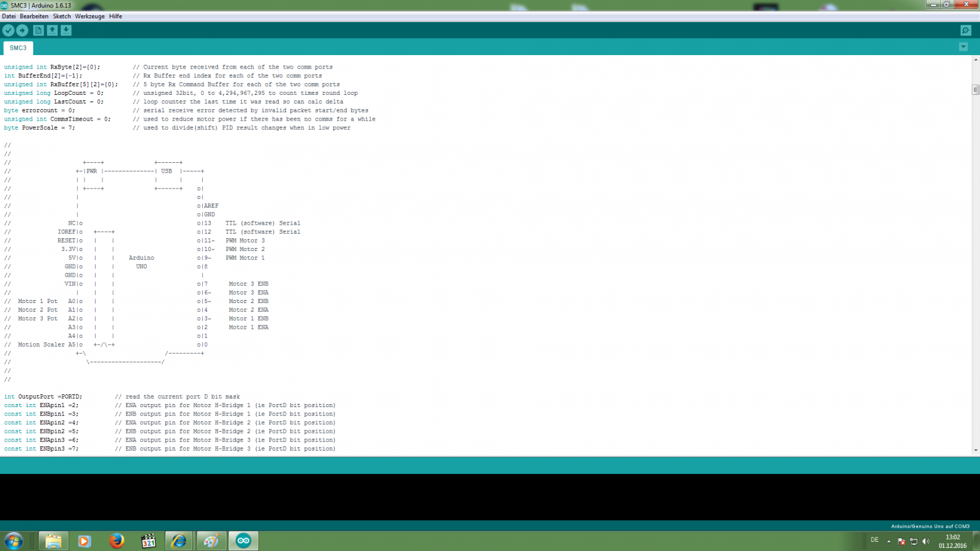Image resolution: width=980 pixels, height=551 pixels.
Task: Click the 'PWR' label in the diagram
Action: 92,171
